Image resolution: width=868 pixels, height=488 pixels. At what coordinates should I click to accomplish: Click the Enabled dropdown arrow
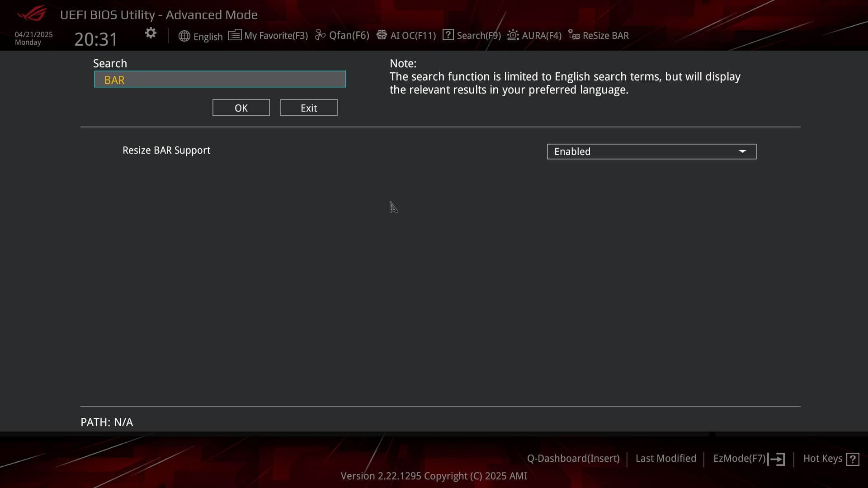(742, 152)
